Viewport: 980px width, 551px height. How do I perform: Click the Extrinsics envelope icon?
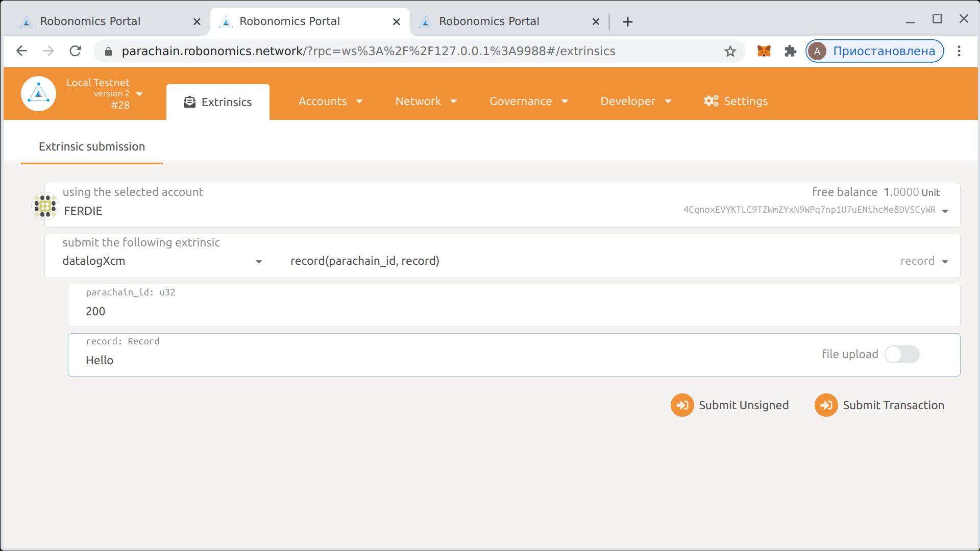coord(189,102)
